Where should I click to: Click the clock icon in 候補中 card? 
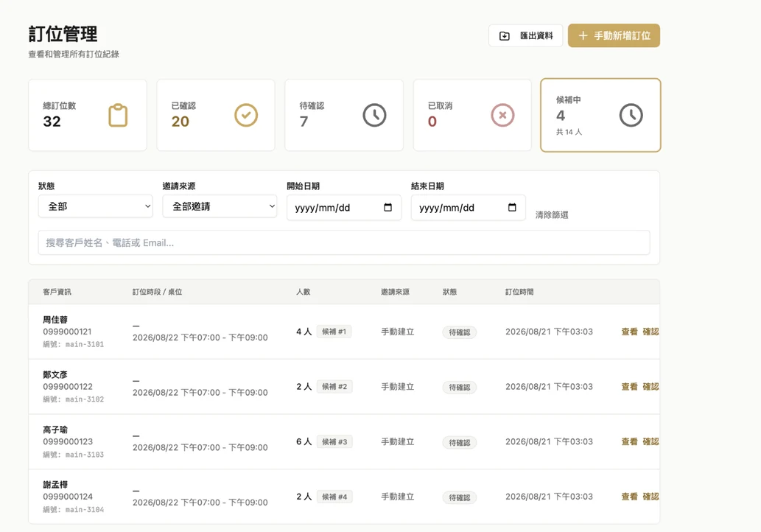point(631,116)
